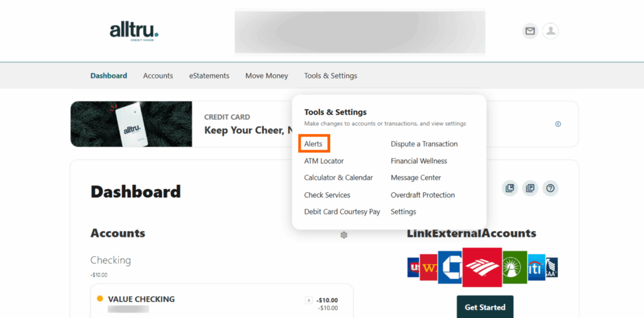
Task: Click the US Bank logo tile
Action: 413,268
